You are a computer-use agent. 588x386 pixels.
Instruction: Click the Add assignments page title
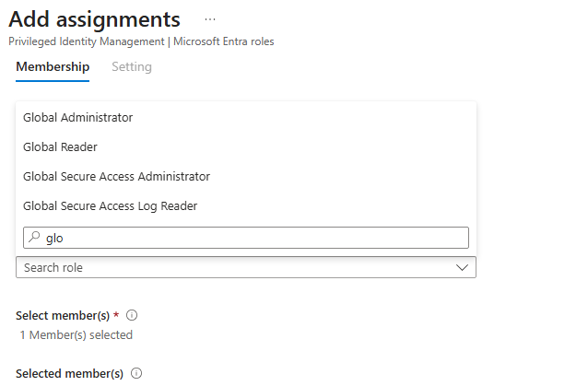94,19
